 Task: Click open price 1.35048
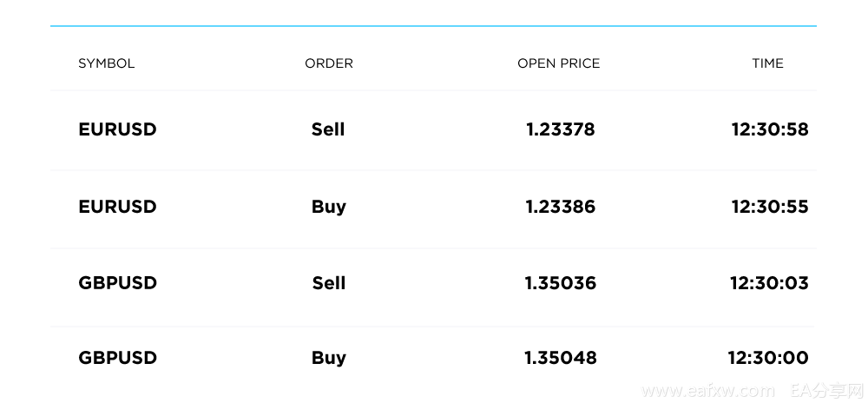point(560,358)
